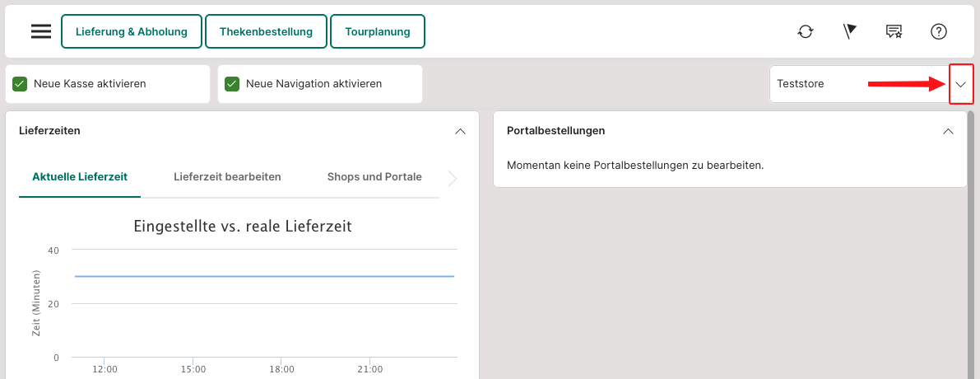Screen dimensions: 980x379
Task: Open the hamburger main menu
Action: click(41, 31)
